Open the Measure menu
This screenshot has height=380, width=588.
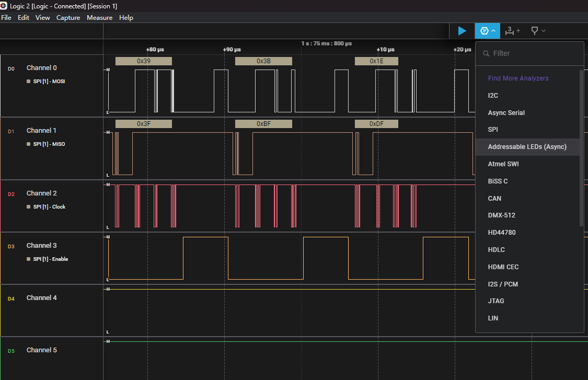[x=99, y=18]
